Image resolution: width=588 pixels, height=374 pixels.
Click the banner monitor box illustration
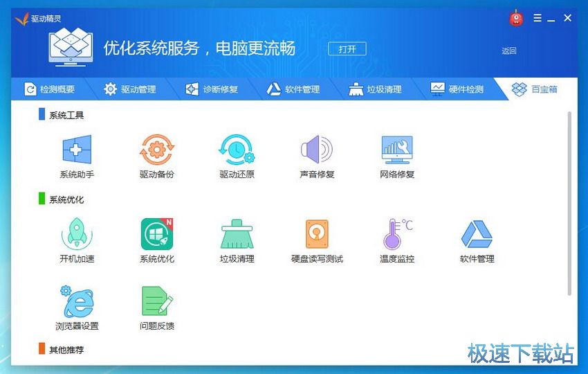click(71, 47)
